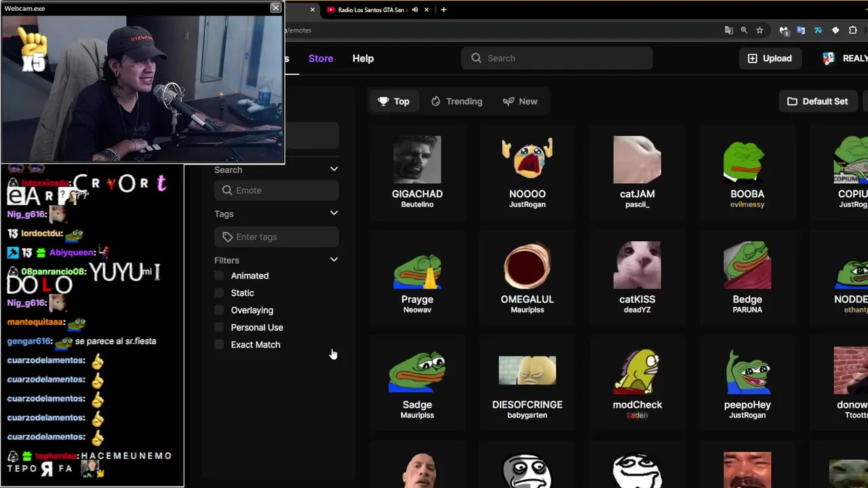This screenshot has width=868, height=488.
Task: Focus the top Search input field
Action: click(x=557, y=58)
